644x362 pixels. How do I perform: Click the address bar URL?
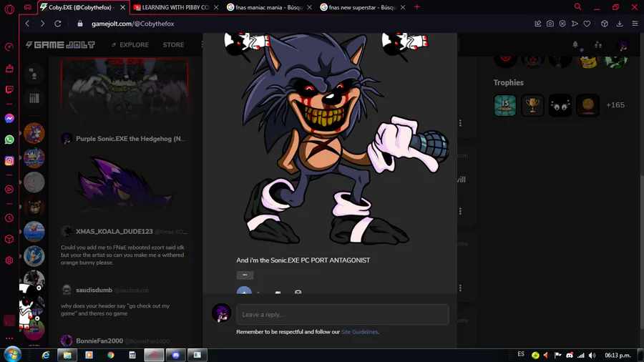[132, 24]
